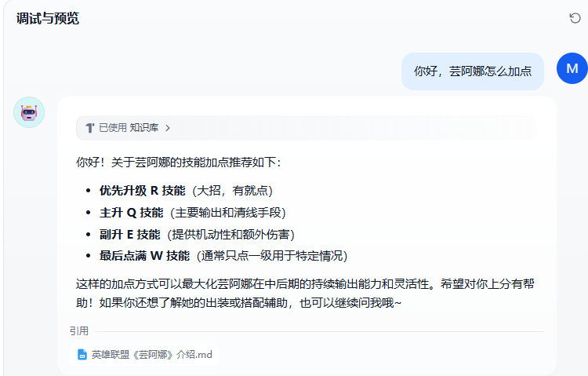Screen dimensions: 588x376
Task: Click the 优先升级 R 技能 bullet
Action: point(142,191)
